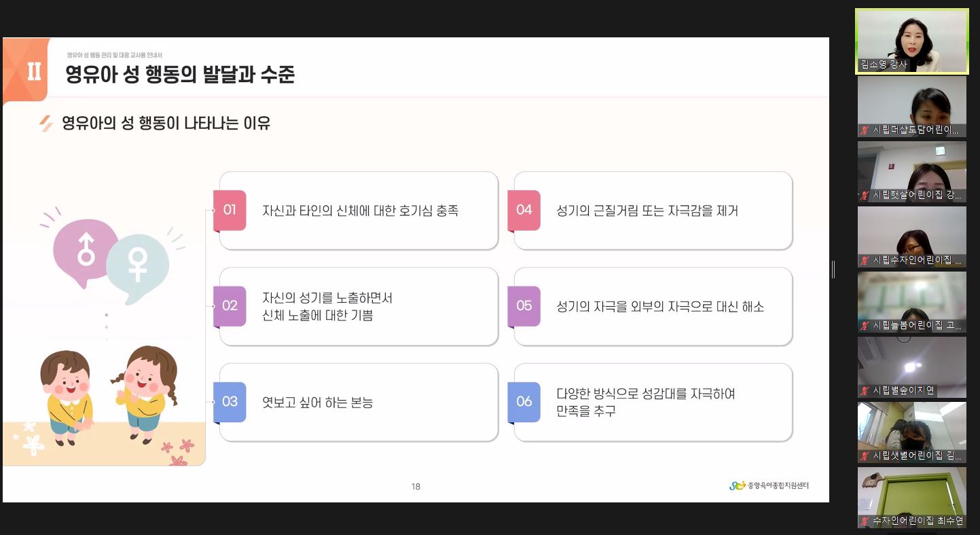The width and height of the screenshot is (980, 535).
Task: Select 수자인어린이집 최수연 participant video tile
Action: (911, 498)
